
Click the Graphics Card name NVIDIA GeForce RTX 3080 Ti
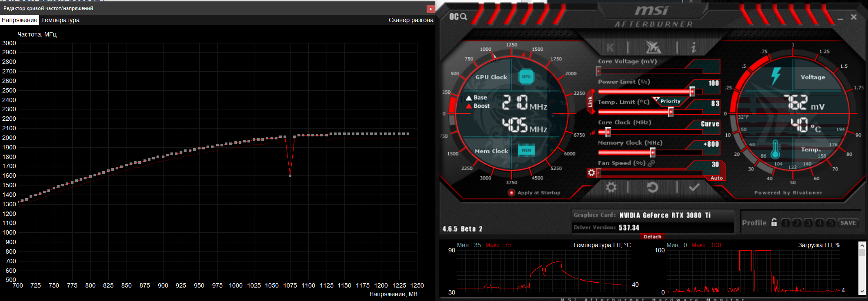[665, 215]
